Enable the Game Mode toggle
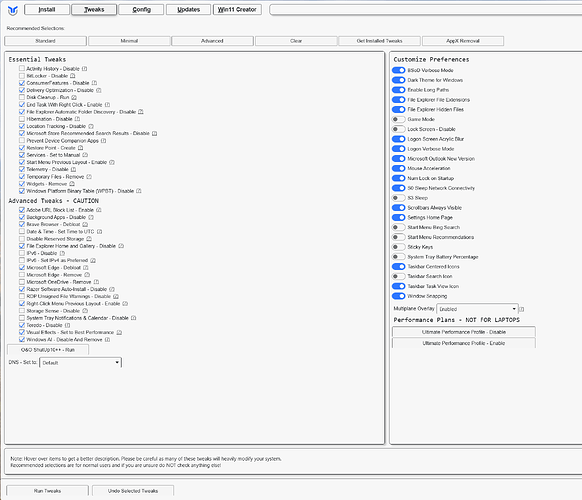This screenshot has height=500, width=582. click(x=399, y=120)
